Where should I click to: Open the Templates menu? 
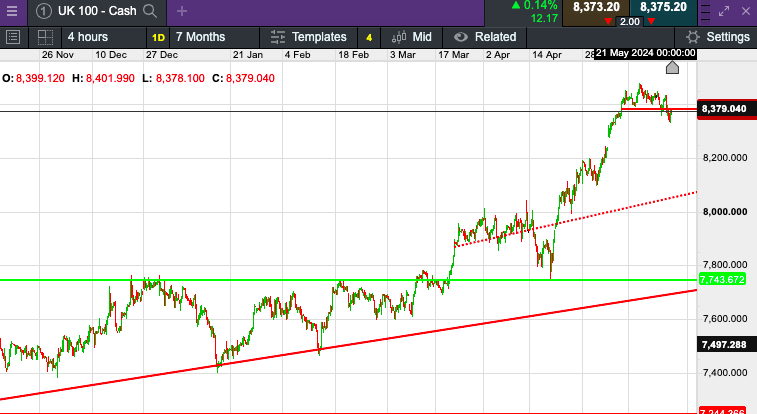pyautogui.click(x=309, y=37)
